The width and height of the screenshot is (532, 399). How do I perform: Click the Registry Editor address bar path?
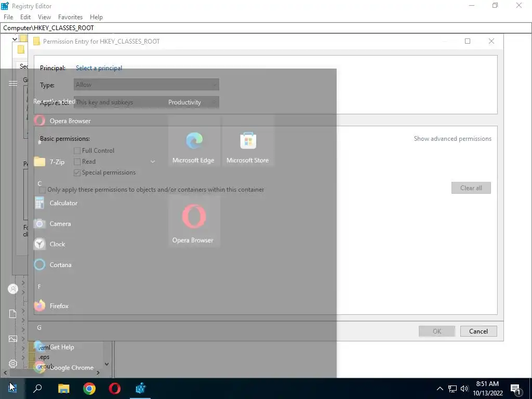tap(266, 28)
